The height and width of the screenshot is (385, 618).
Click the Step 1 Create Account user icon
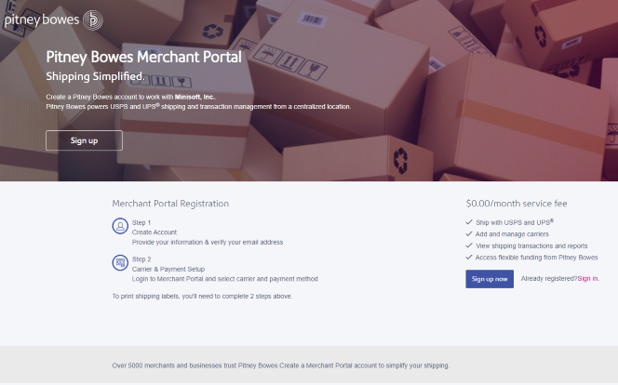pos(120,226)
